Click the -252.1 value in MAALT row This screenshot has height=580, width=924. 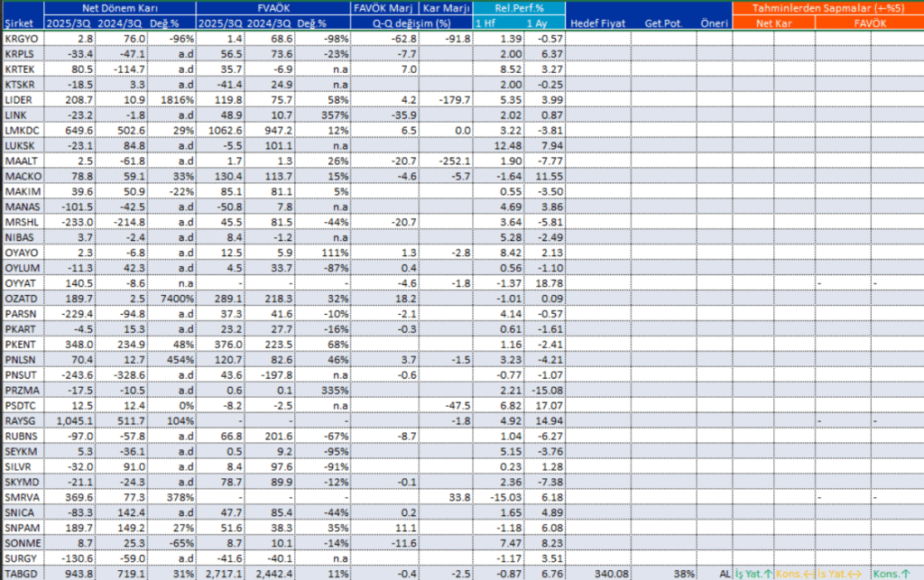coord(446,161)
